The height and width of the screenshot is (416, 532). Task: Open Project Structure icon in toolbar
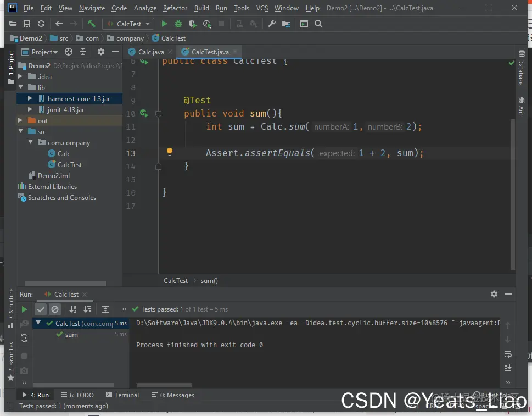[x=286, y=24]
